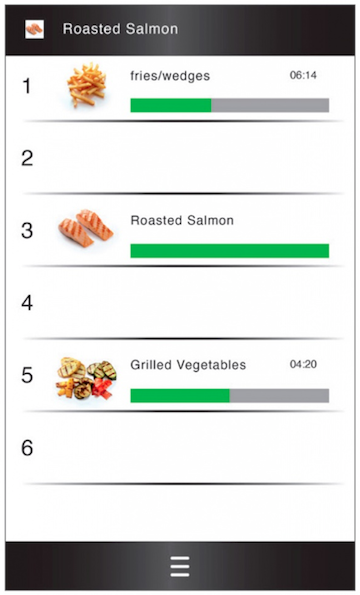Open the Roasted Salmon label on rack 3

pyautogui.click(x=182, y=220)
